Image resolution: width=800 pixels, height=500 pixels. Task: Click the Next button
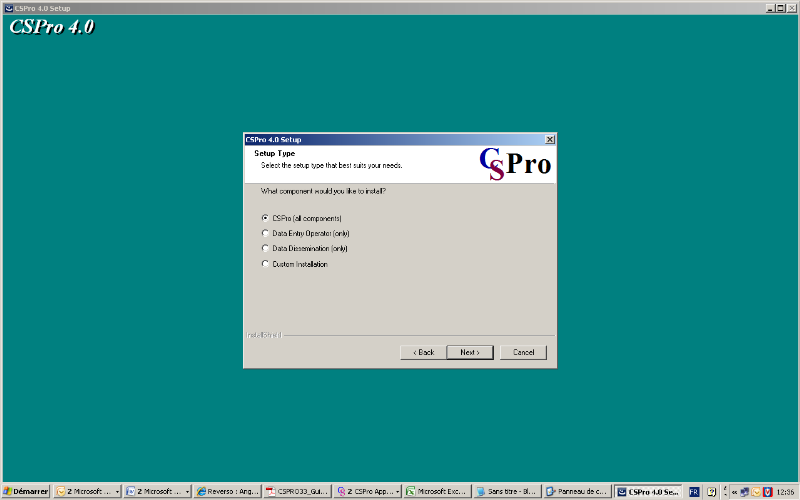click(469, 352)
